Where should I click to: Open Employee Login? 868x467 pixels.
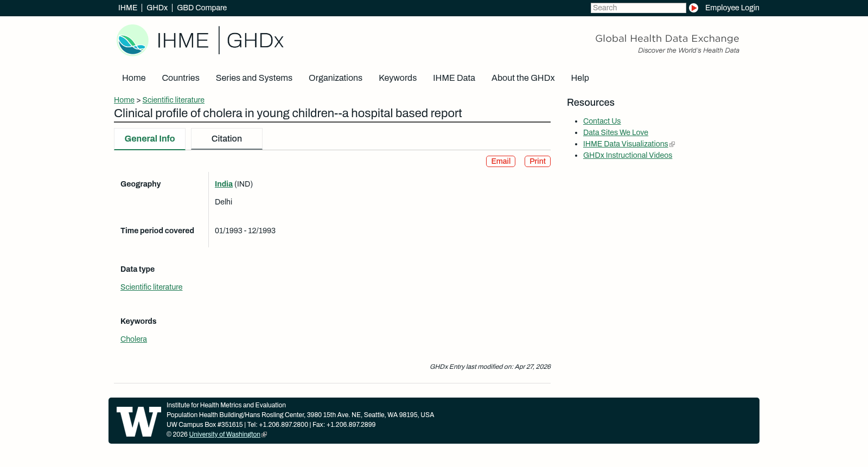coord(732,8)
